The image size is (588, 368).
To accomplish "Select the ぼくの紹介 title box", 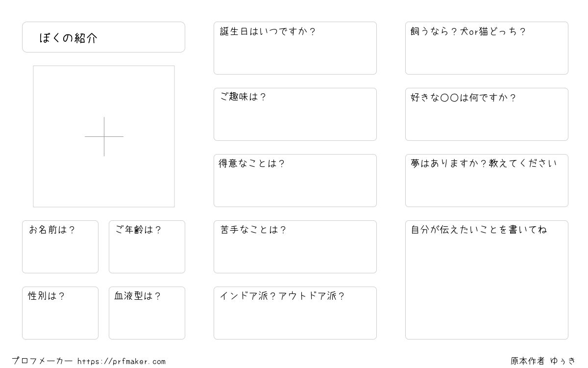I will pyautogui.click(x=103, y=37).
